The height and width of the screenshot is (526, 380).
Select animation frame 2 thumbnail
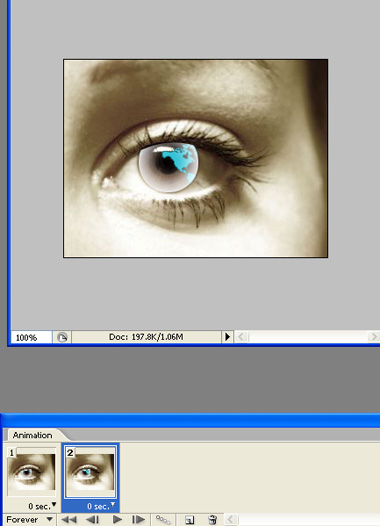click(90, 472)
